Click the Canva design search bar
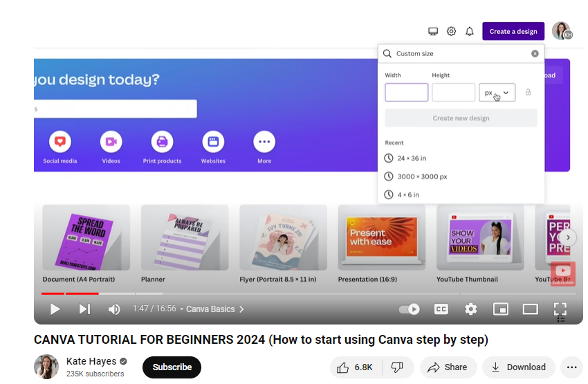Screen dimensions: 588x384 116,109
